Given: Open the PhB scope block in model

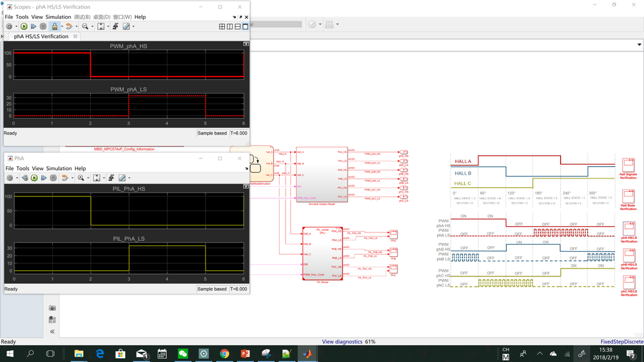Looking at the screenshot, I should click(393, 252).
